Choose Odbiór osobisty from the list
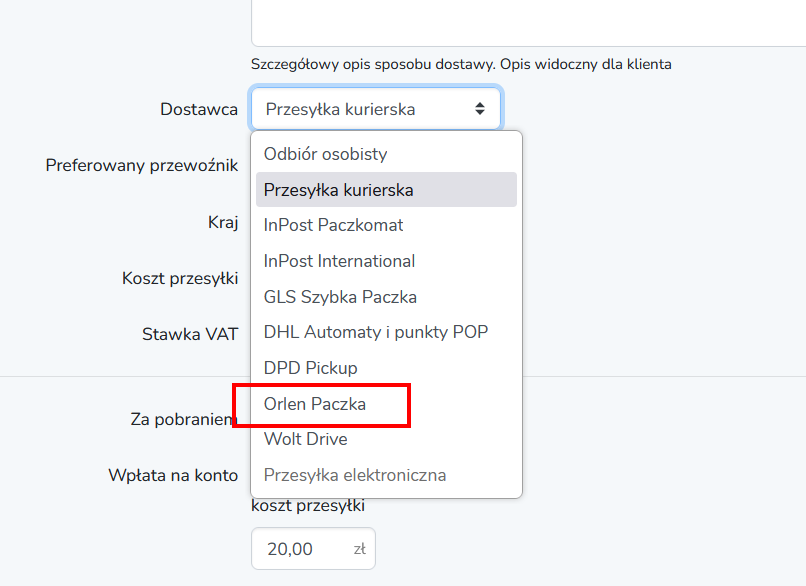Viewport: 806px width, 586px height. pyautogui.click(x=325, y=154)
